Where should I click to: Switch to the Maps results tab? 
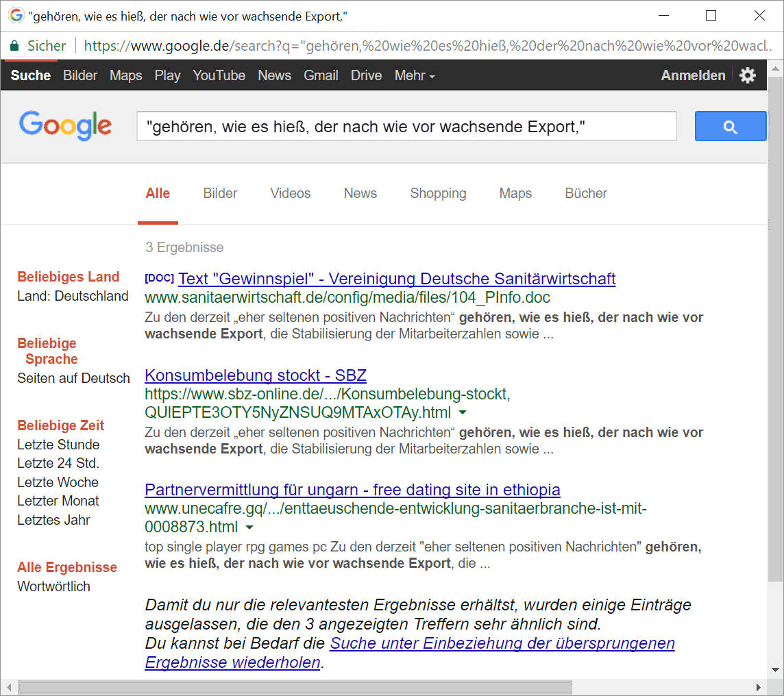tap(515, 193)
